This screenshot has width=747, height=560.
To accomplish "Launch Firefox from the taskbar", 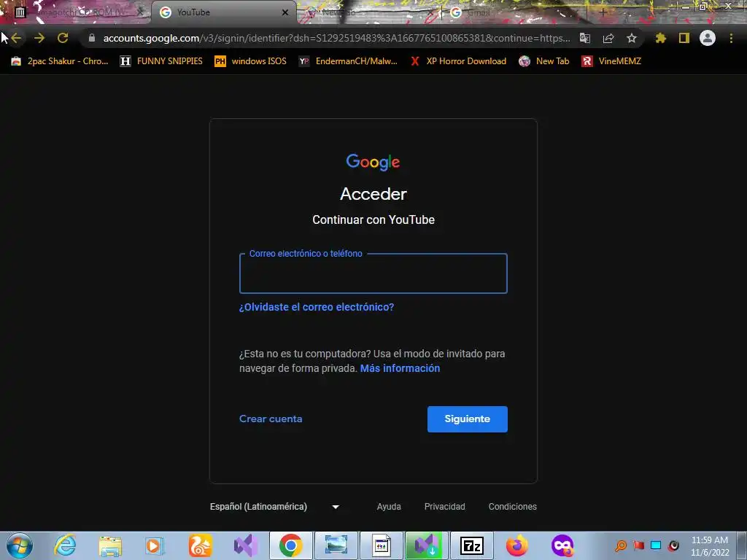I will (x=517, y=545).
